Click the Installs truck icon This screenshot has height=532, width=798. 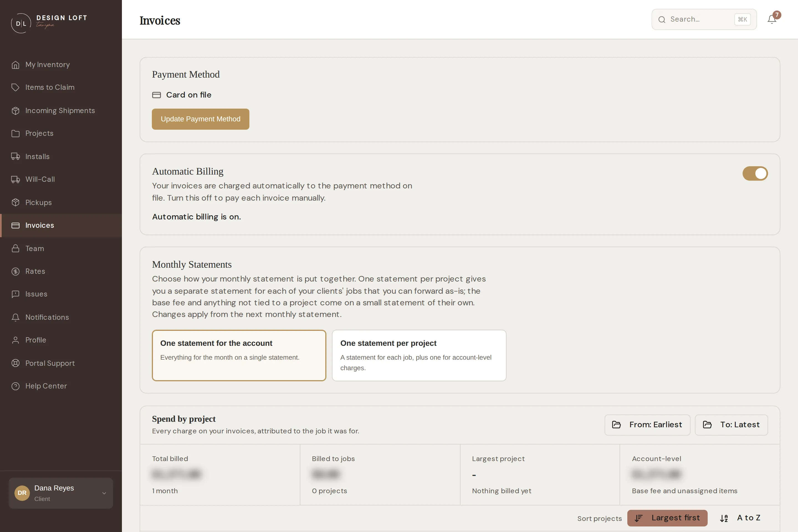pos(15,156)
